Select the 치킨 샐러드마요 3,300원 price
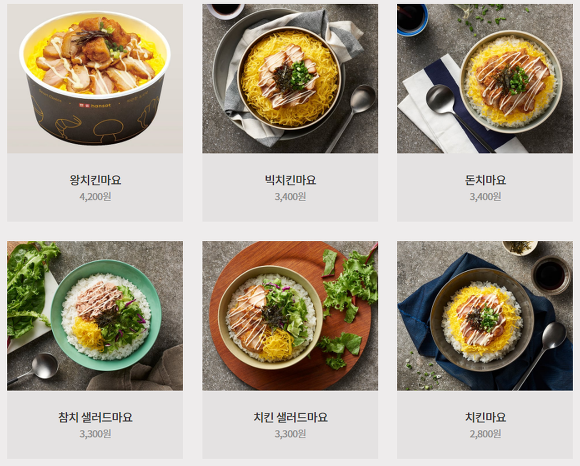Screen dimensions: 580x466 click(290, 433)
